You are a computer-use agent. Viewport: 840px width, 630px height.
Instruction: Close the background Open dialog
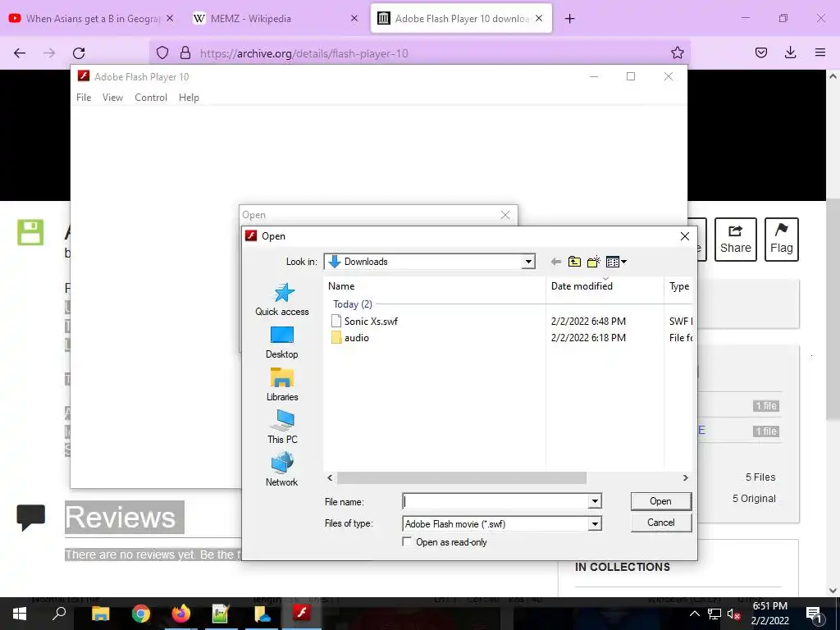(505, 215)
